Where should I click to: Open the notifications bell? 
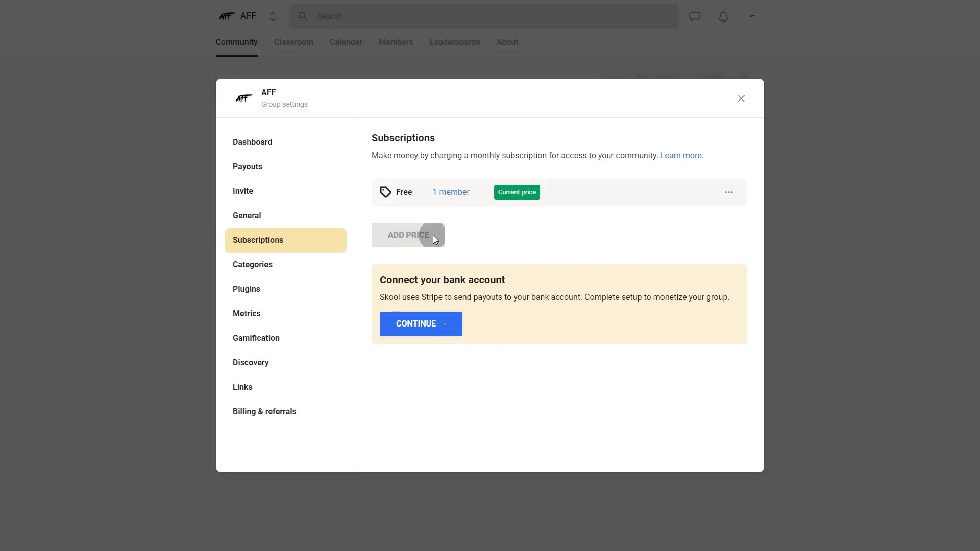tap(723, 16)
